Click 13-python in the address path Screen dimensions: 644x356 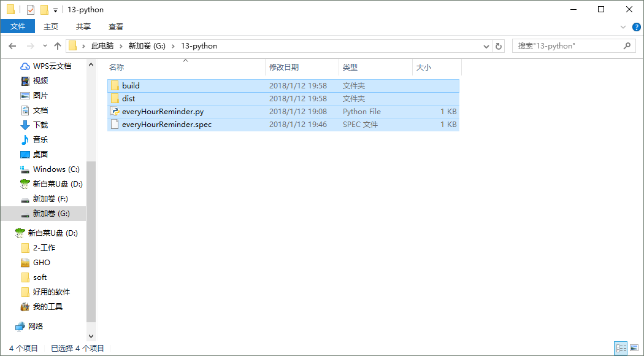point(199,46)
